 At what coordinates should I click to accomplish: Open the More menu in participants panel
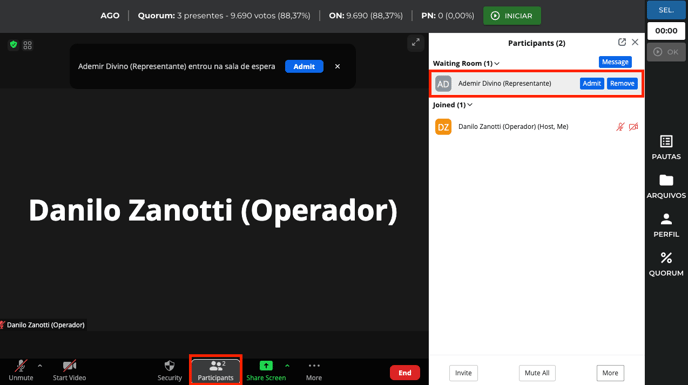point(610,373)
